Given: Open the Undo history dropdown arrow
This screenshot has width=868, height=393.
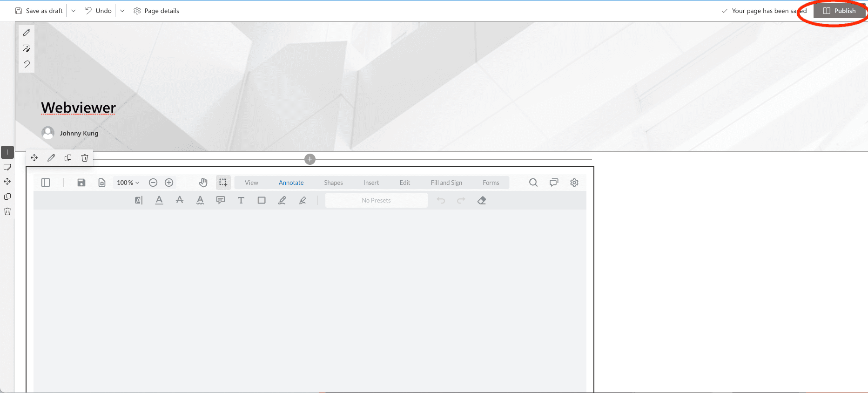Looking at the screenshot, I should click(x=122, y=11).
